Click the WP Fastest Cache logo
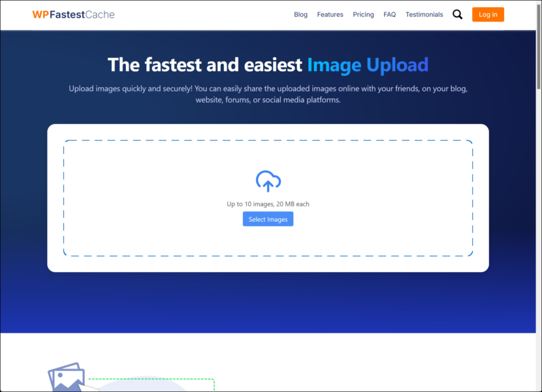Viewport: 542px width, 392px height. tap(73, 14)
